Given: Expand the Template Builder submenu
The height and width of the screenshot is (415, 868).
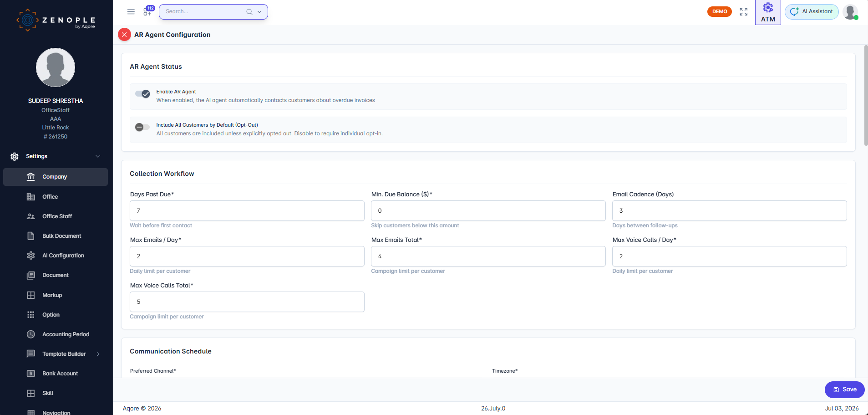Looking at the screenshot, I should click(98, 354).
